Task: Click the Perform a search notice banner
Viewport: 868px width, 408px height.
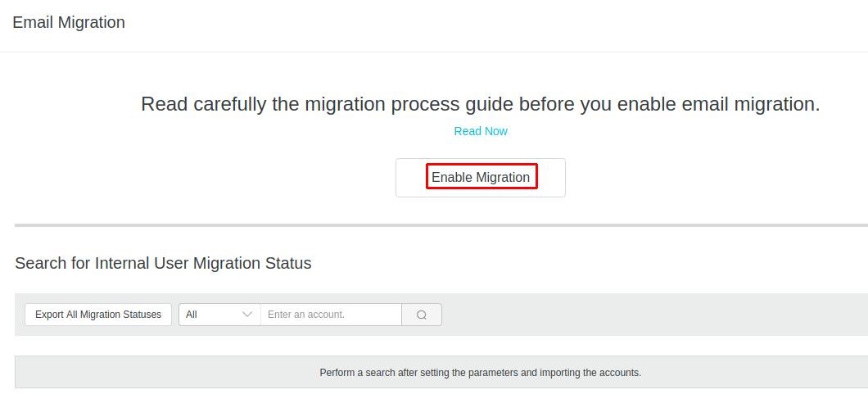Action: point(480,372)
